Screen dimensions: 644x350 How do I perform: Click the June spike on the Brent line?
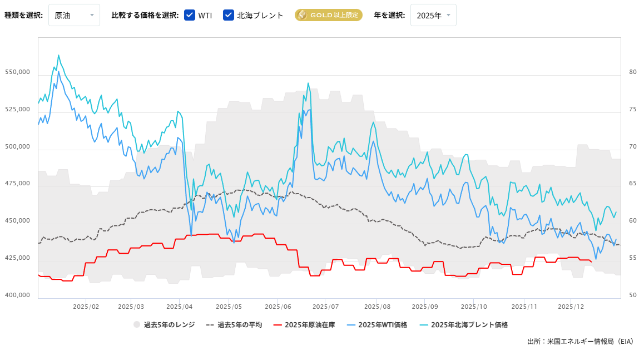308,83
